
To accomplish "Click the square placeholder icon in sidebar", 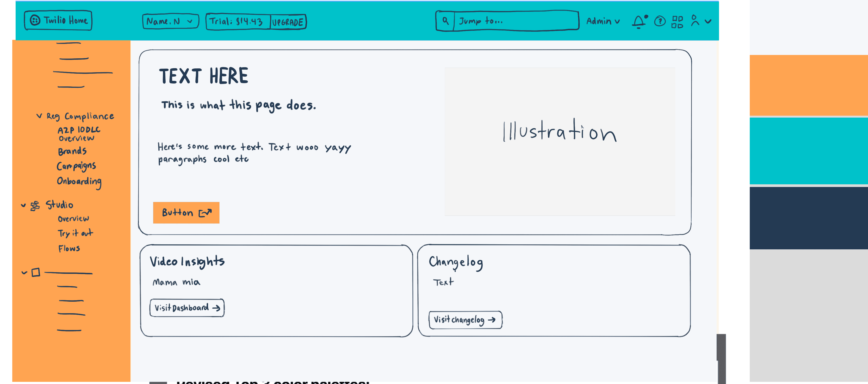I will [36, 272].
